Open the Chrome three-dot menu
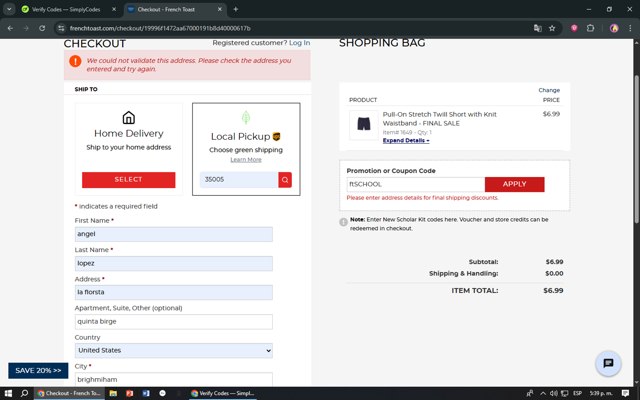 630,28
